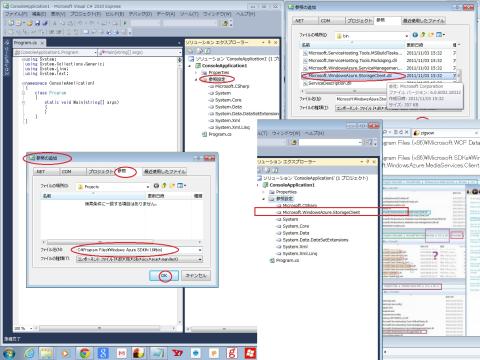Collapse 参照設定 node above the Microsoft.WindowsAzure.StorageClient reference
Viewport: 480px width, 360px height.
(264, 199)
